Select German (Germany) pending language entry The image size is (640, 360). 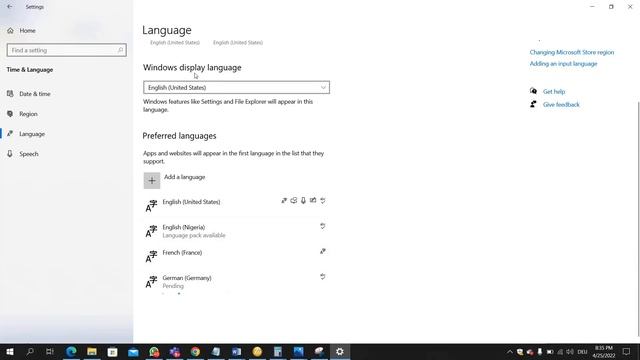[236, 282]
